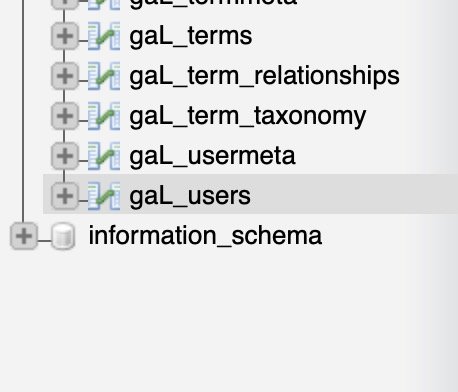Select the cut-off gaL_termmeta table name

(213, 4)
